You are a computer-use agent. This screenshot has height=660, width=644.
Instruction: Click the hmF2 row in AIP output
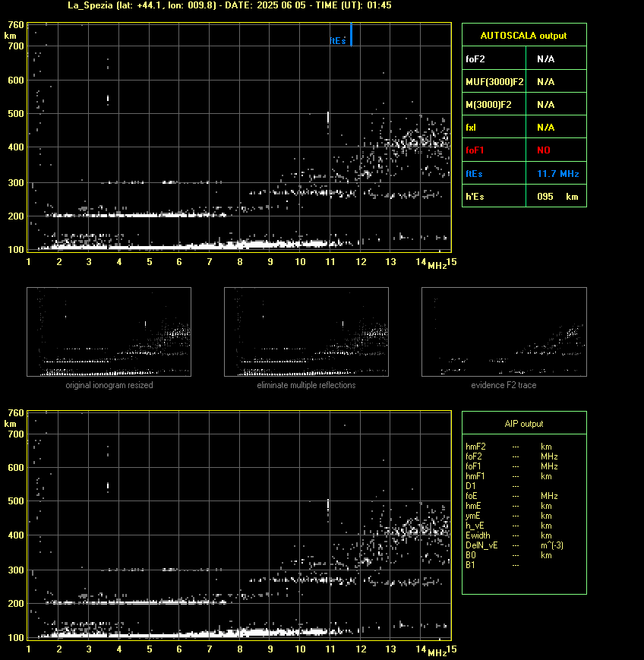pyautogui.click(x=509, y=447)
